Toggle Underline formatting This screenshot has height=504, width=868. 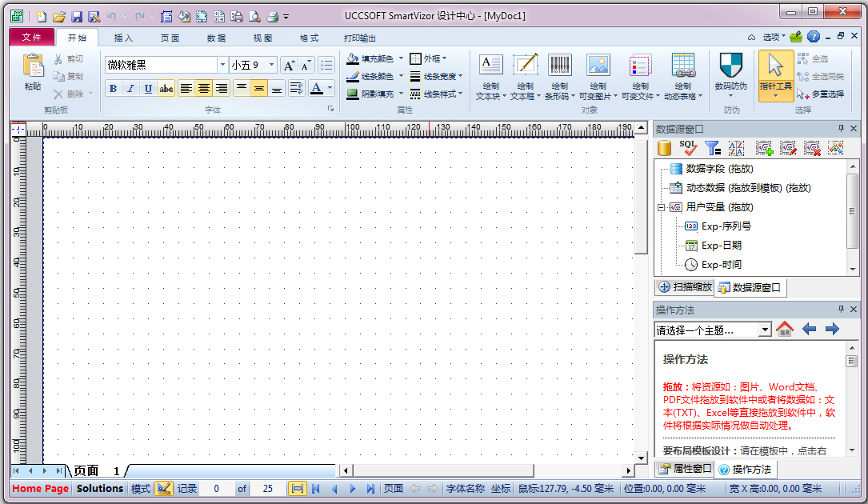point(148,89)
